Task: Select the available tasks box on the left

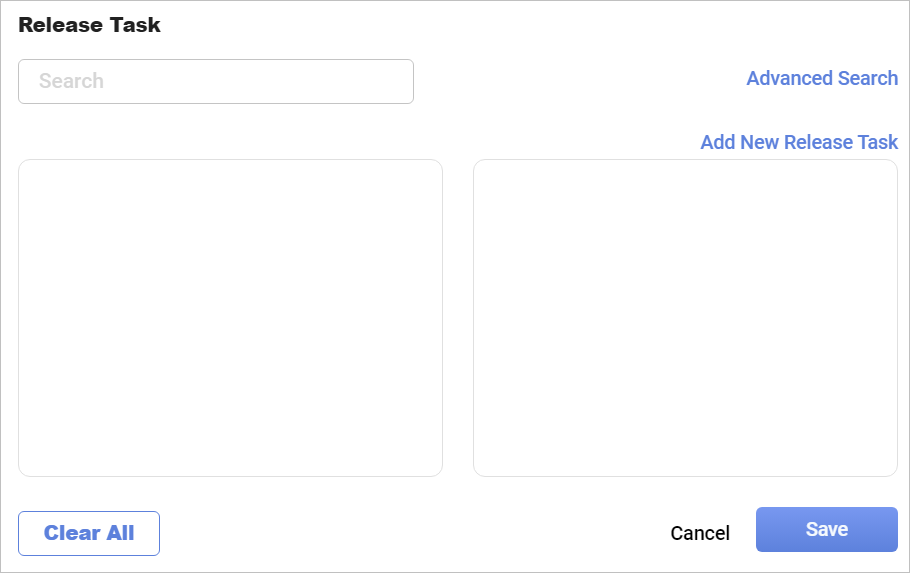Action: 230,318
